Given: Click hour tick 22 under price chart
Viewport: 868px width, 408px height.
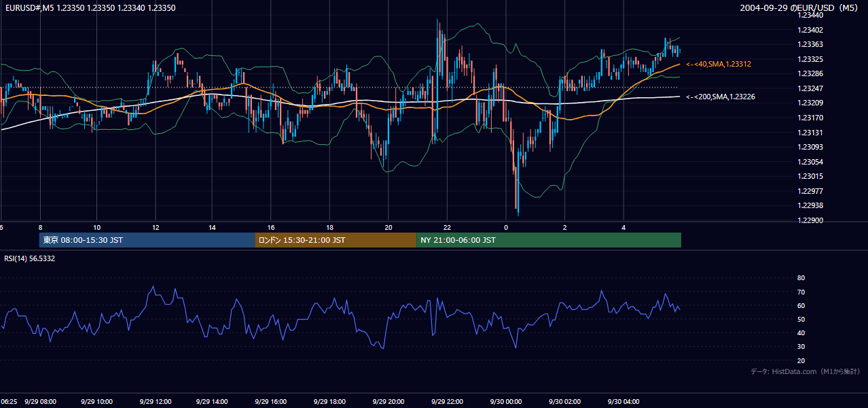Looking at the screenshot, I should 446,227.
